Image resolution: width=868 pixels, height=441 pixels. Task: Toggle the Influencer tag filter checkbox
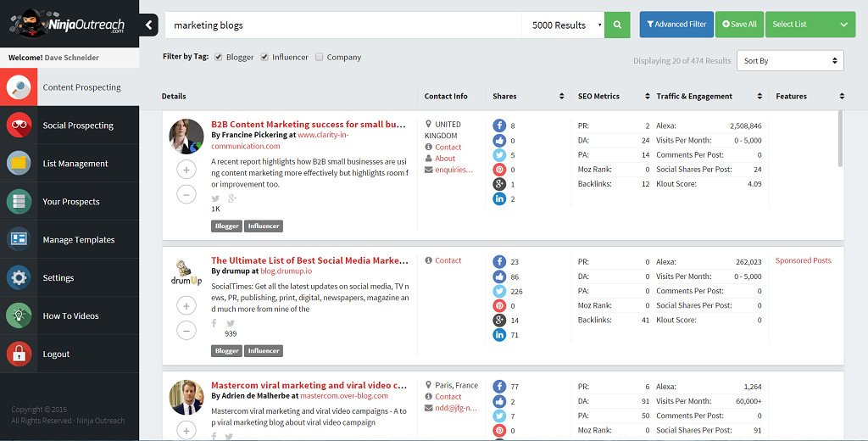point(264,57)
